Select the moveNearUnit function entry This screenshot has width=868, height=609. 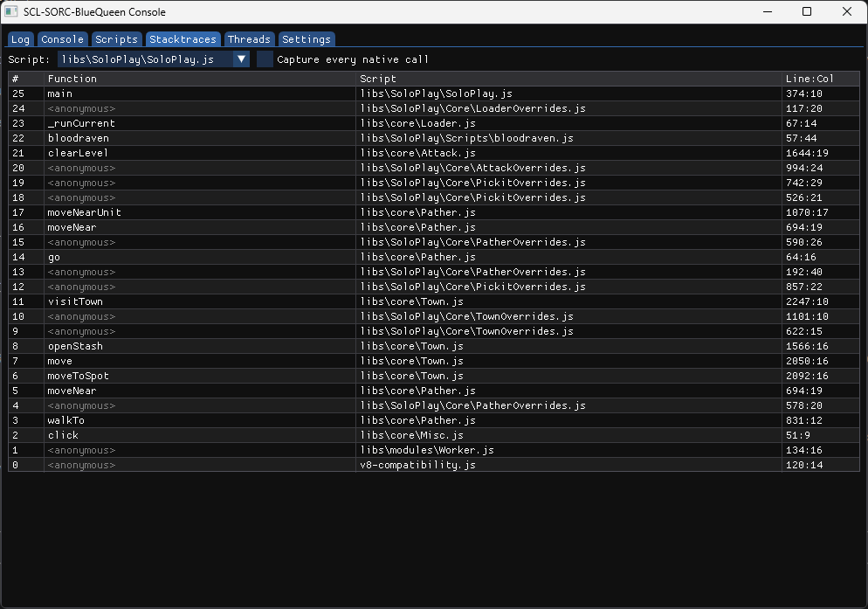pos(84,212)
